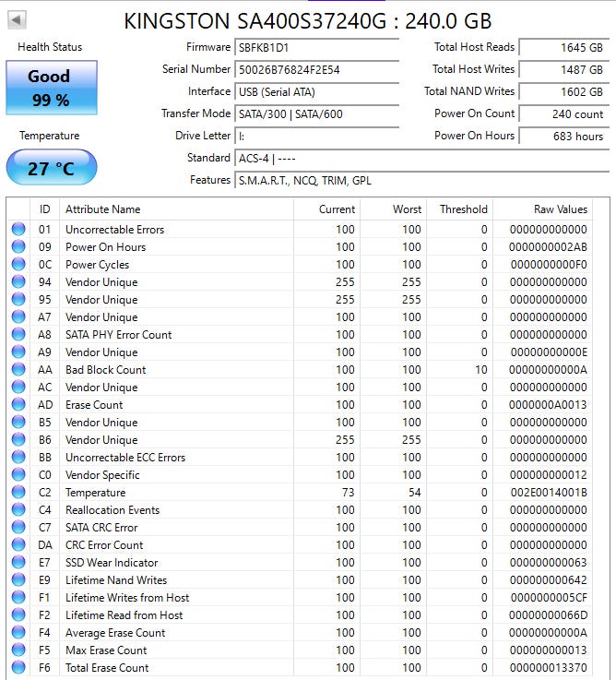Click the status circle for the Erase Count AD row
616x680 pixels.
pos(18,405)
